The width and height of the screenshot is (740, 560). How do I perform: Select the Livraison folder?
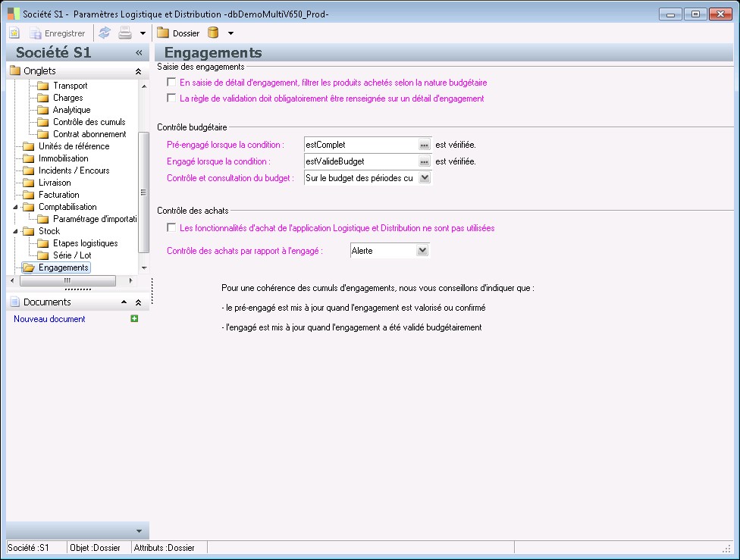point(55,183)
